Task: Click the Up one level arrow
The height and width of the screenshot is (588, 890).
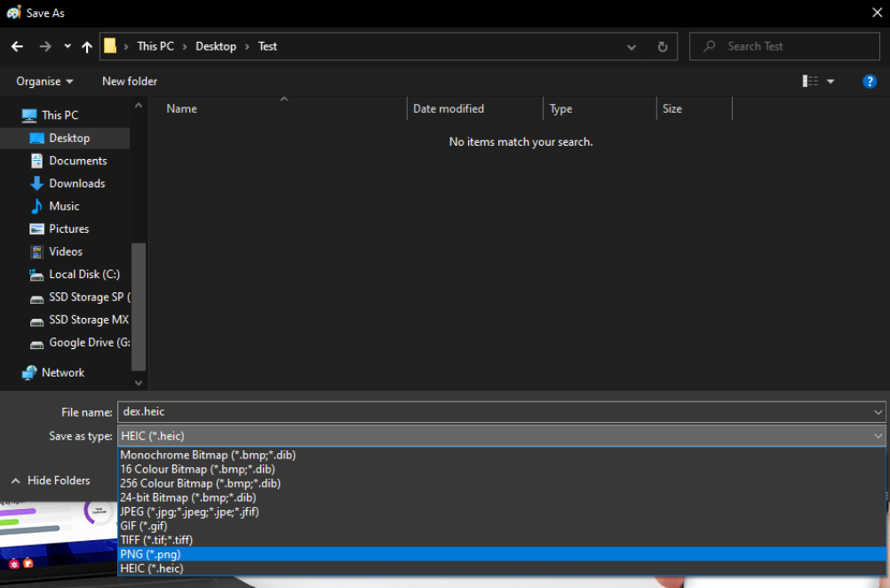Action: click(86, 46)
